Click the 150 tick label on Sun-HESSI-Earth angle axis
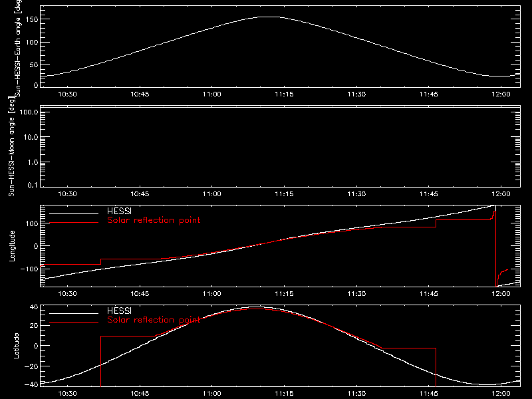Screen dimensions: 532x399 click(x=31, y=20)
